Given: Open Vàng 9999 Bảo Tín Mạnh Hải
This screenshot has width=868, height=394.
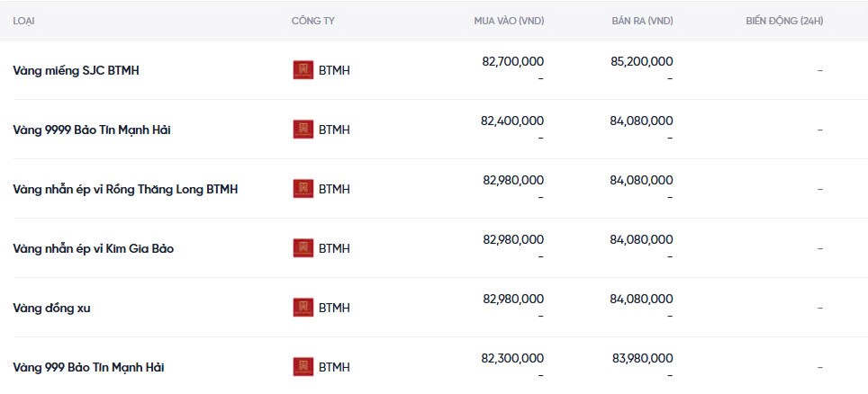Looking at the screenshot, I should click(x=92, y=130).
